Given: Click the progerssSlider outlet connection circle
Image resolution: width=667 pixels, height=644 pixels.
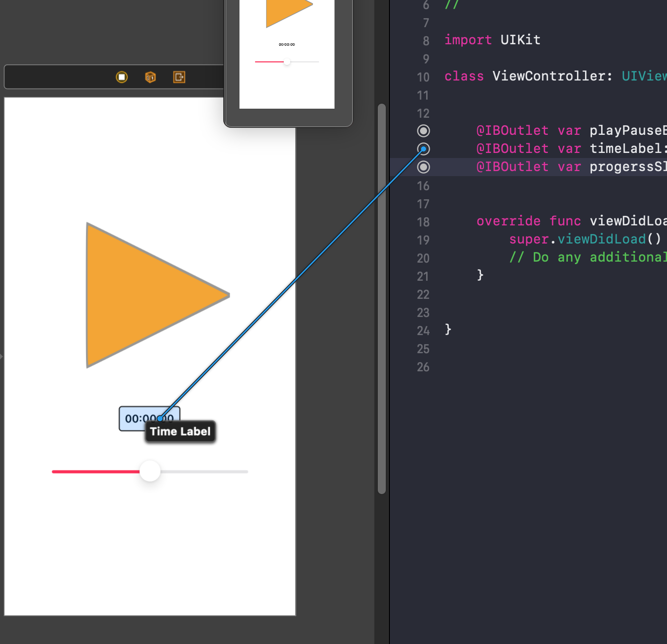Looking at the screenshot, I should click(x=424, y=167).
